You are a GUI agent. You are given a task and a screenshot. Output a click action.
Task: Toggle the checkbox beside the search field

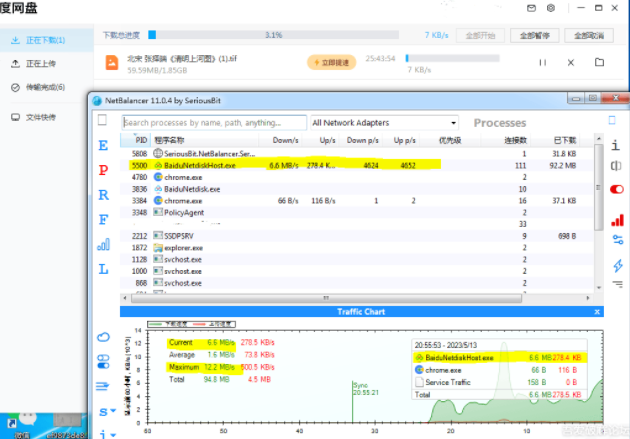coord(102,121)
